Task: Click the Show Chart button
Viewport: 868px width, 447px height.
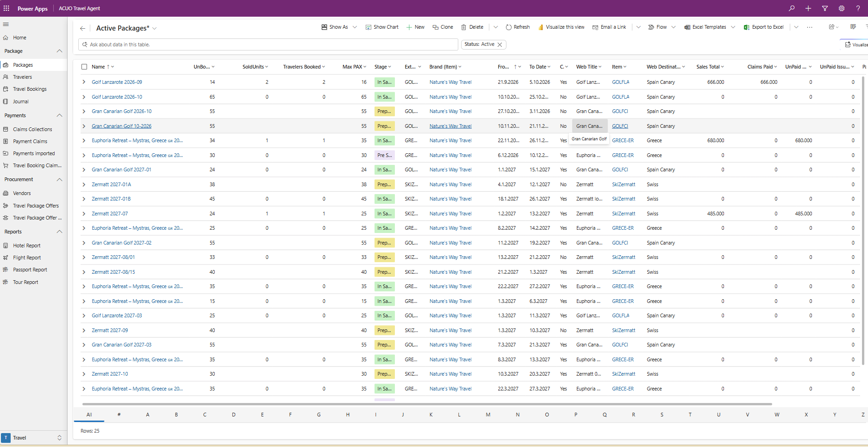Action: point(382,27)
